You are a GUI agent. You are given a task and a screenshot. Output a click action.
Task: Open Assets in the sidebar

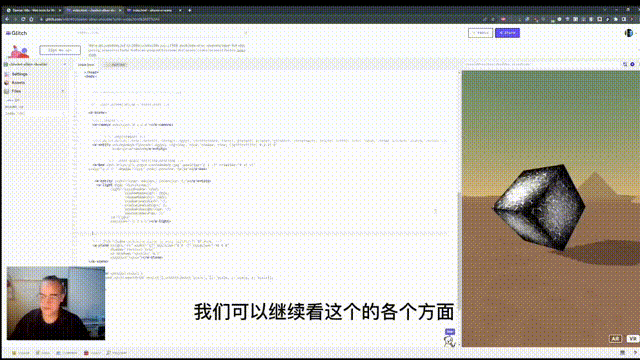(x=18, y=82)
